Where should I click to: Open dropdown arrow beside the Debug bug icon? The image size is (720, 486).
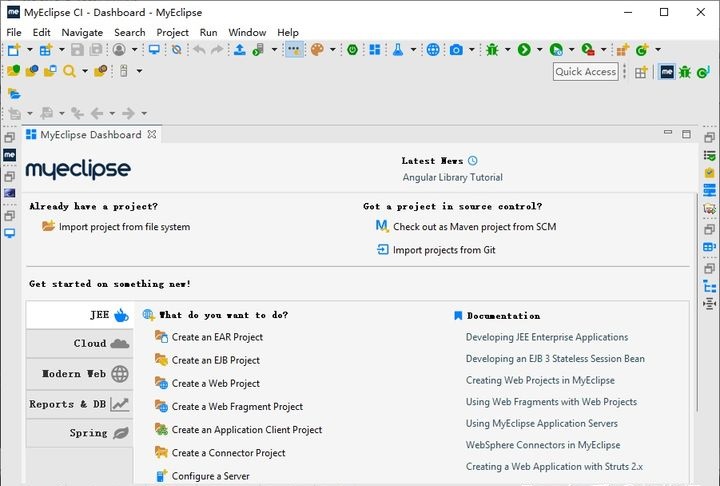click(x=508, y=50)
